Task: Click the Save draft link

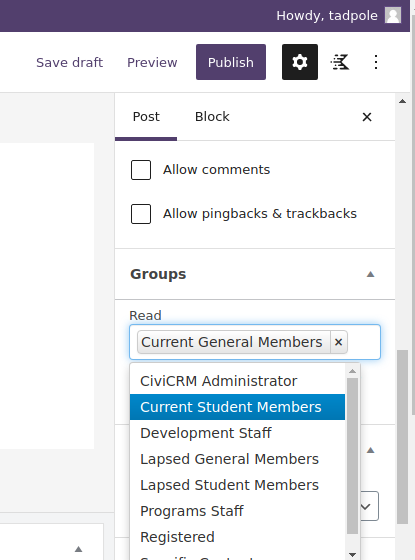Action: (x=70, y=62)
